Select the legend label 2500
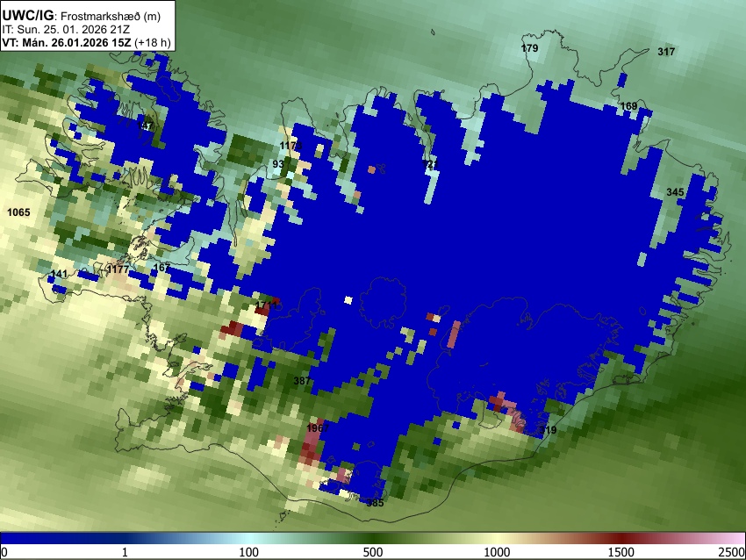 click(732, 552)
